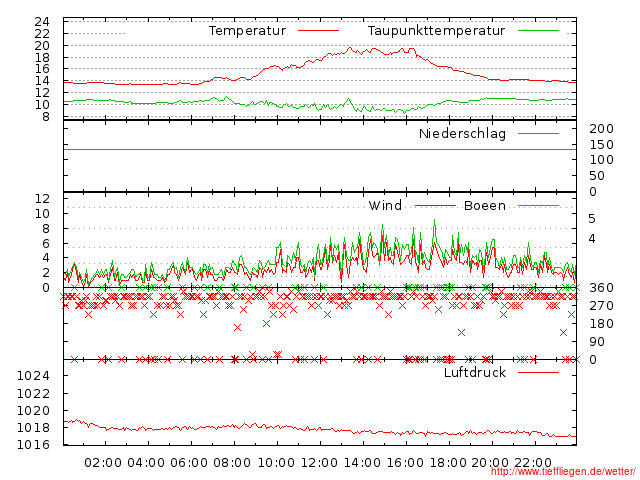Screen dimensions: 640x480
Task: Click the green Taupunkttemperatur legend line
Action: 538,31
